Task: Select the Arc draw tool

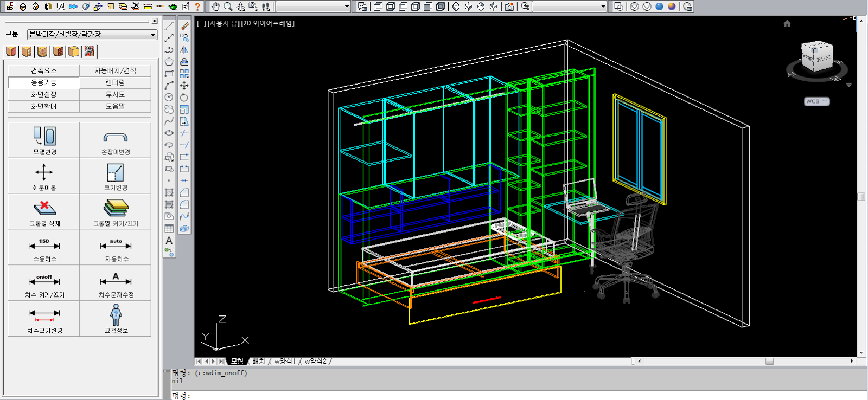Action: (169, 85)
